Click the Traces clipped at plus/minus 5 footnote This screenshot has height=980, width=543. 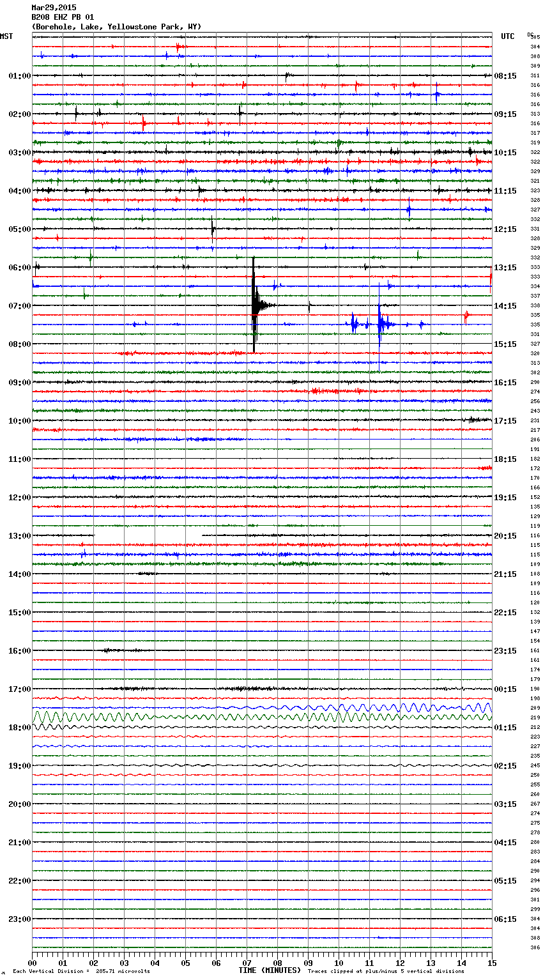click(x=386, y=971)
